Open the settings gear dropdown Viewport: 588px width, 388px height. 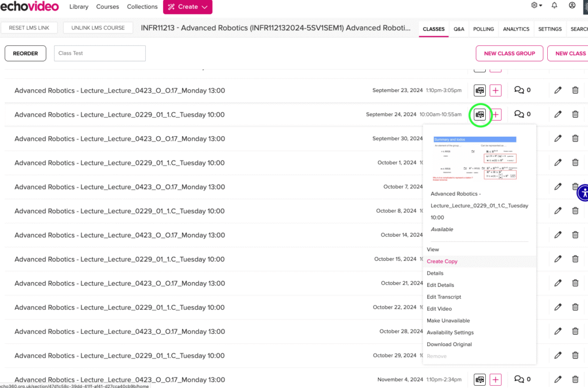click(x=535, y=6)
